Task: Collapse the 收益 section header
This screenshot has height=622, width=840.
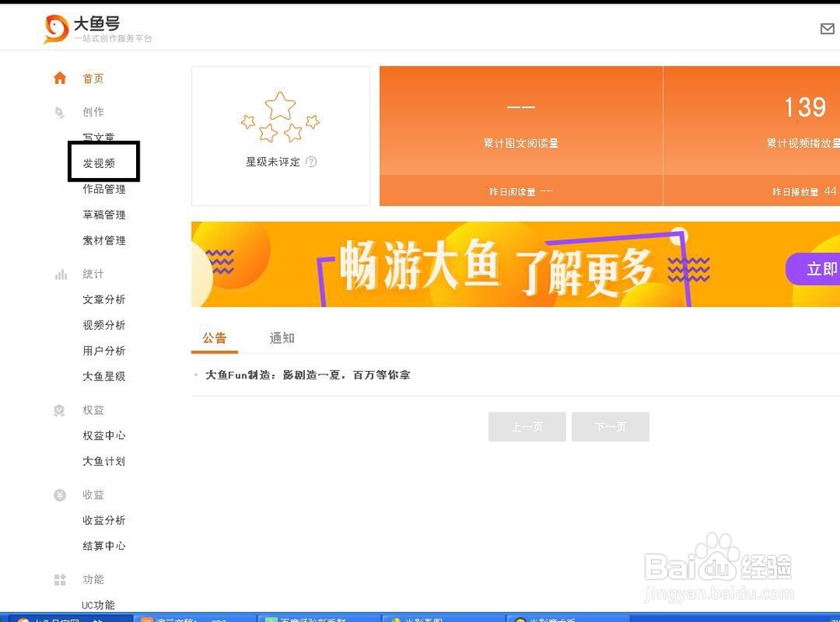Action: point(93,494)
